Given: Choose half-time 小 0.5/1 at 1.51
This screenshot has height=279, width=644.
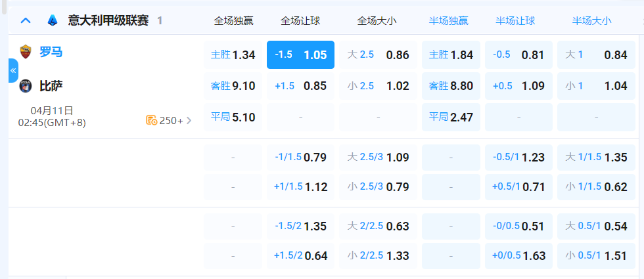Looking at the screenshot, I should 597,256.
